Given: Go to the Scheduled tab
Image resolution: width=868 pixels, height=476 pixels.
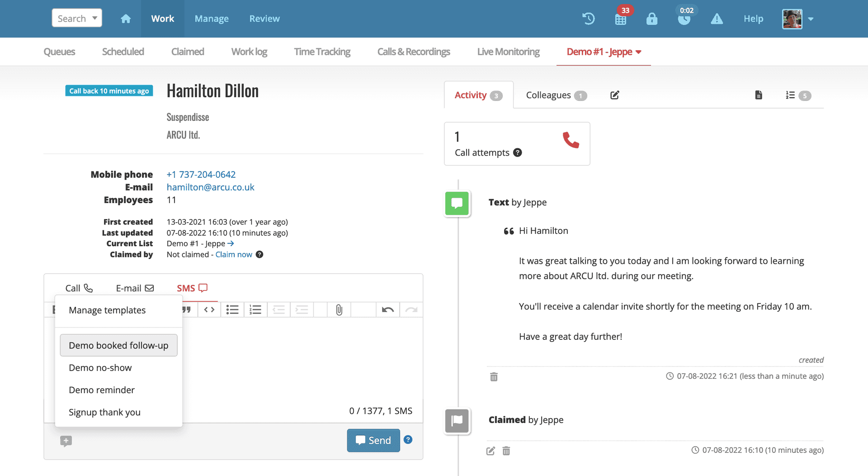Looking at the screenshot, I should pyautogui.click(x=123, y=52).
